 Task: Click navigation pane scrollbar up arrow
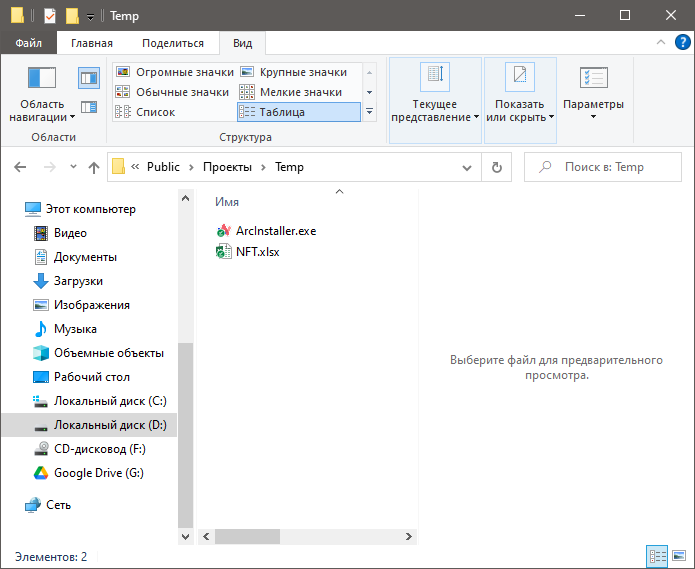[x=186, y=198]
